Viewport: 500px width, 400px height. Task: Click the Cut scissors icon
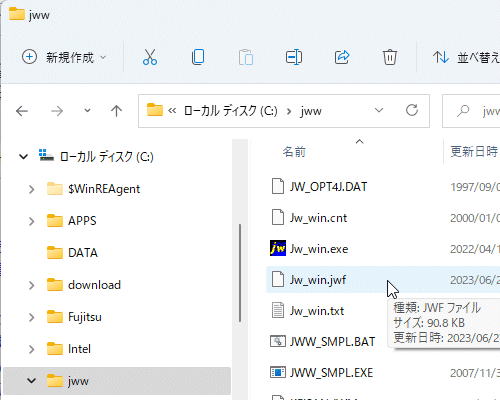(150, 57)
